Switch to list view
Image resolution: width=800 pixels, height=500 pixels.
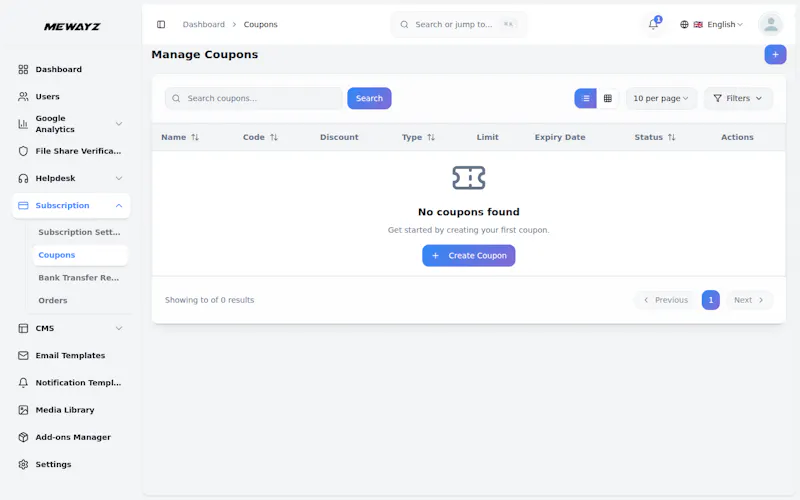[x=585, y=98]
